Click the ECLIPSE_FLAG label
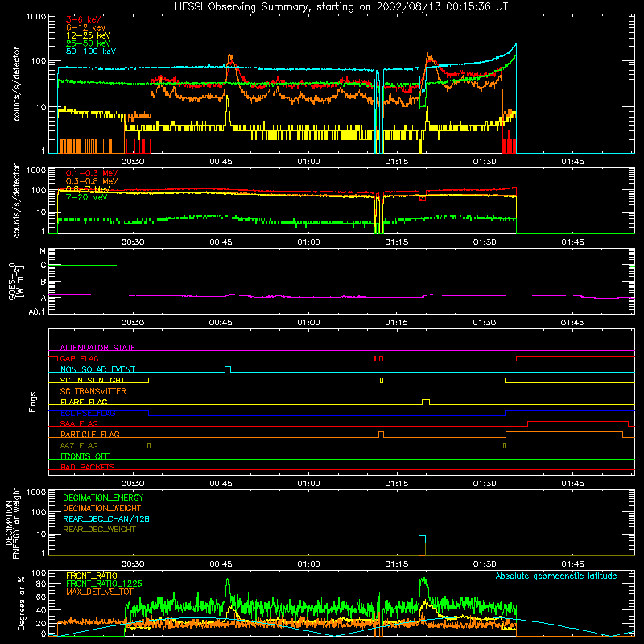Image resolution: width=644 pixels, height=644 pixels. (x=88, y=413)
